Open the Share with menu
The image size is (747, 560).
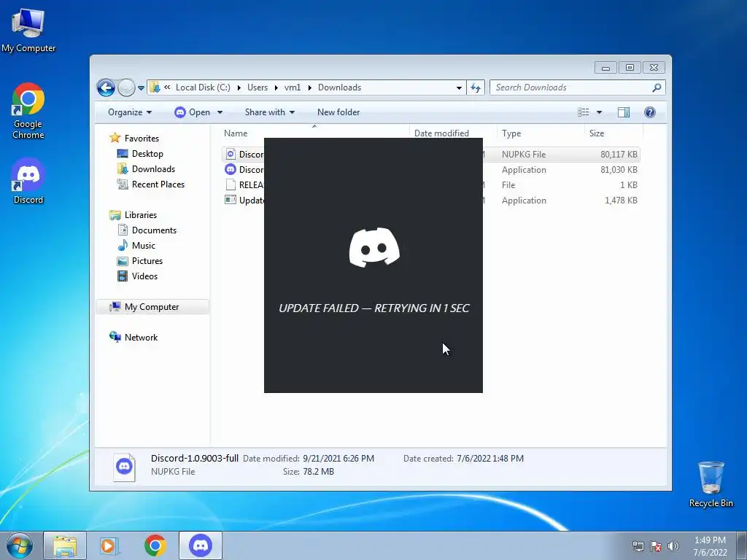(x=270, y=112)
